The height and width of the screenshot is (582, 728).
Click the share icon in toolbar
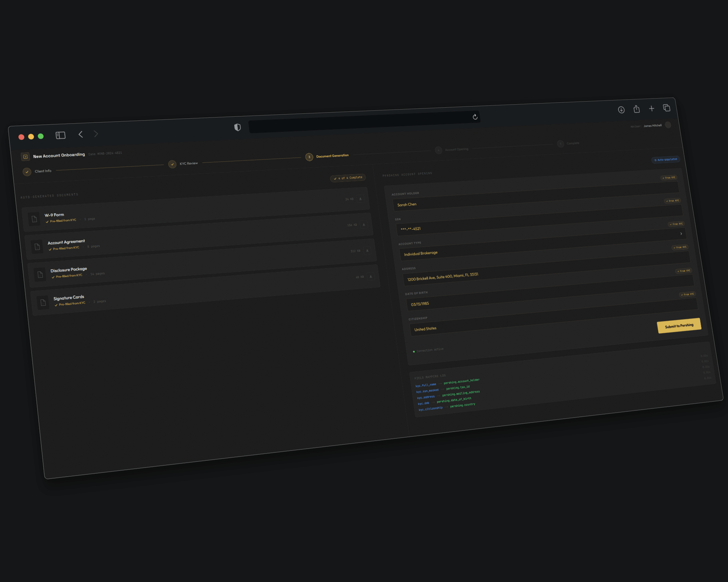pyautogui.click(x=637, y=109)
